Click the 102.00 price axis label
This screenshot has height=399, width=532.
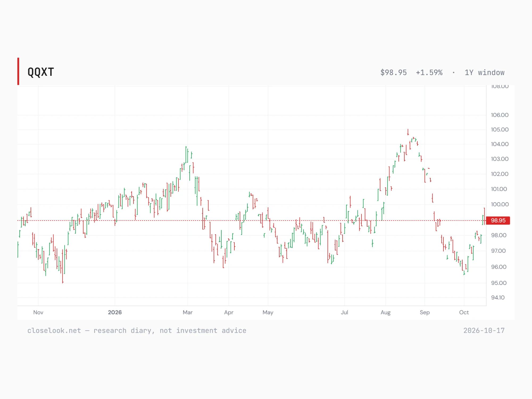[500, 174]
